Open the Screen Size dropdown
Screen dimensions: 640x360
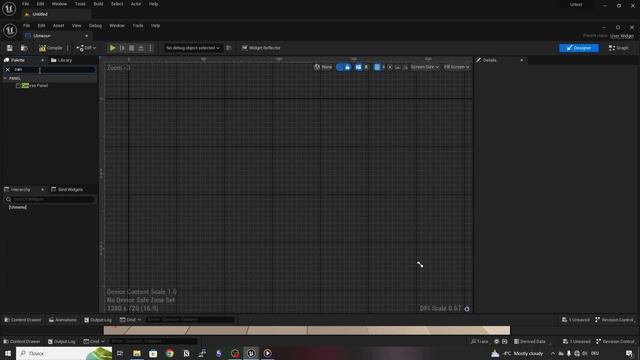424,67
